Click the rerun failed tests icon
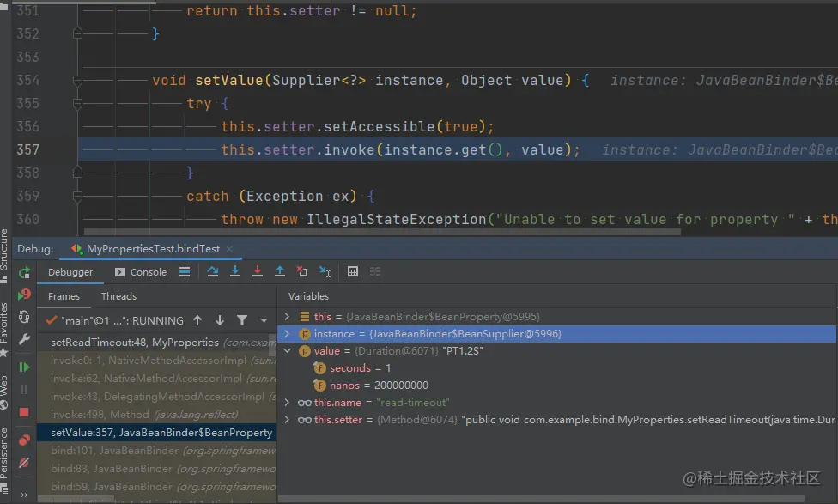The width and height of the screenshot is (838, 504). point(24,295)
